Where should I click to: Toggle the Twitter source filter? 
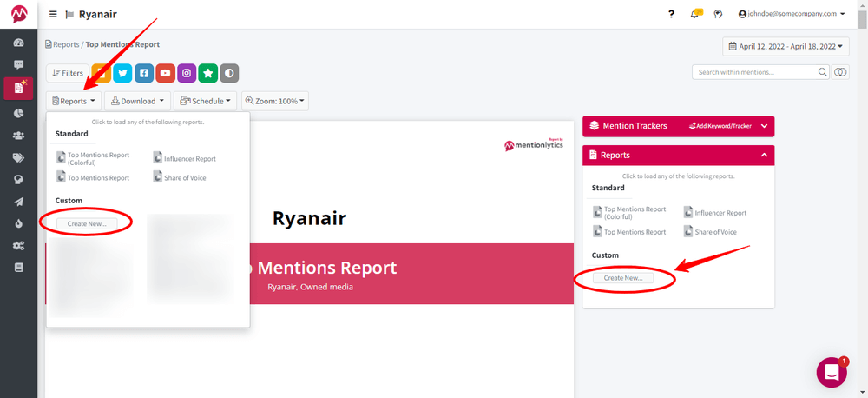click(122, 73)
